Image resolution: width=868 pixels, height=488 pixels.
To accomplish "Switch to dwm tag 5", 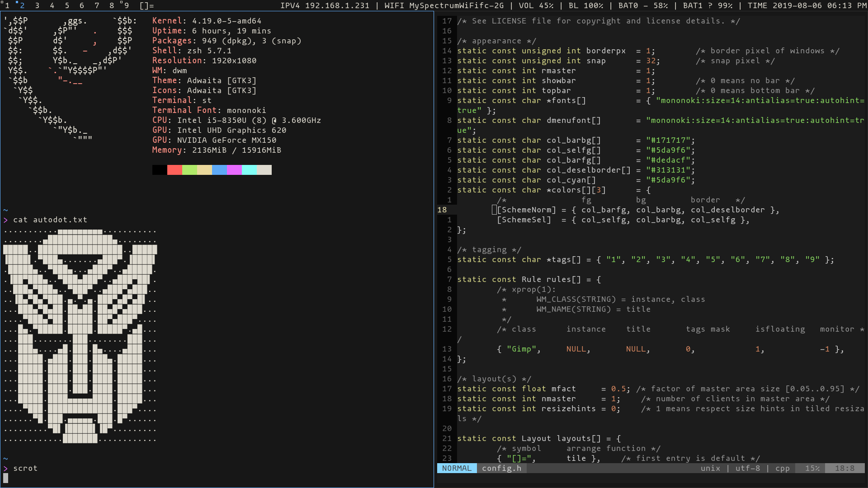I will pyautogui.click(x=67, y=5).
